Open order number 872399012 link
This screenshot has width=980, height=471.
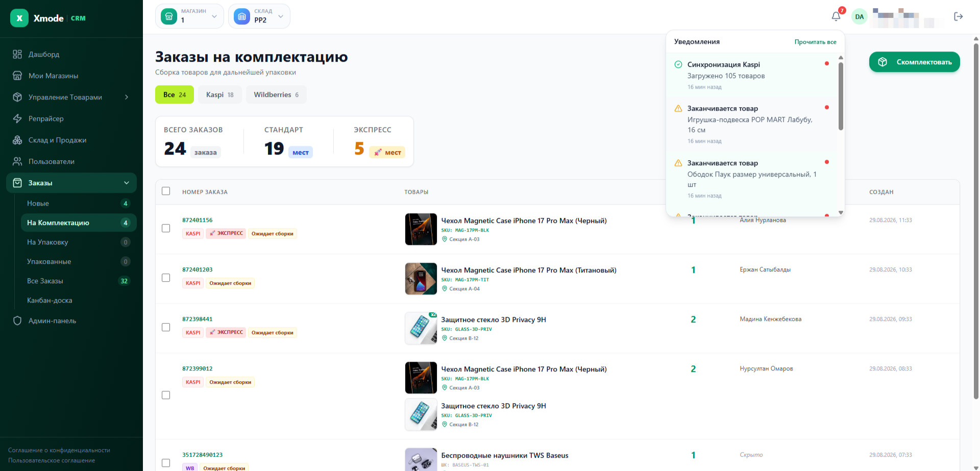tap(198, 368)
